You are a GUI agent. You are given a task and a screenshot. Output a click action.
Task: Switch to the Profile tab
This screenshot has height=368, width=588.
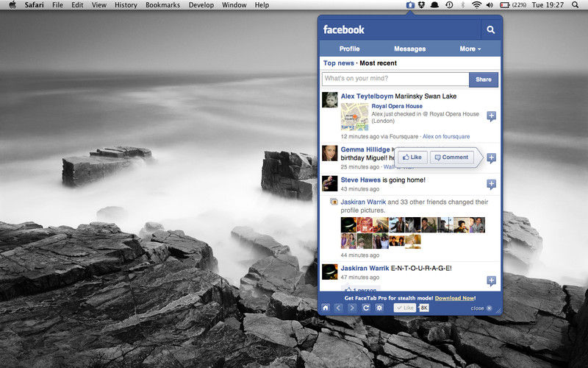(x=350, y=49)
